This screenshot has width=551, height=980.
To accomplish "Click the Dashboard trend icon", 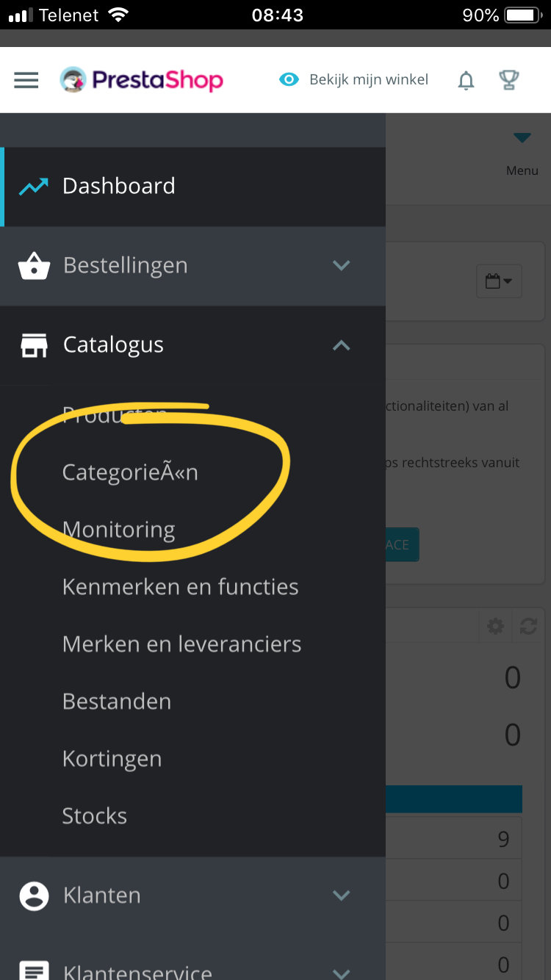I will click(34, 187).
